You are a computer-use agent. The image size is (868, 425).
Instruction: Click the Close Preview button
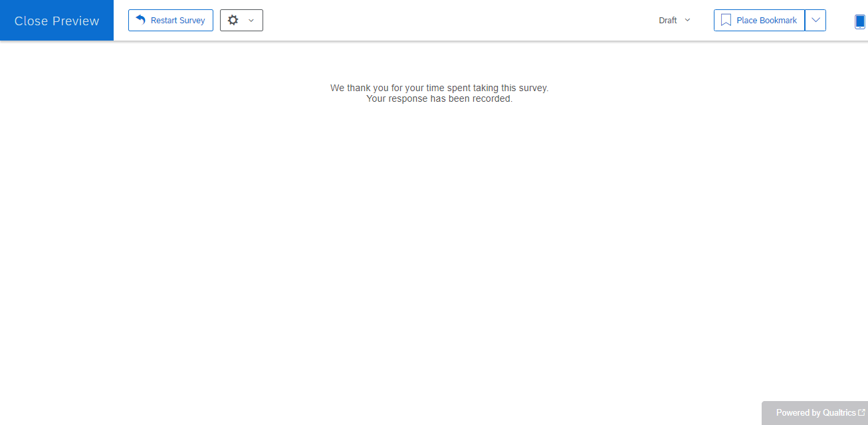coord(56,21)
